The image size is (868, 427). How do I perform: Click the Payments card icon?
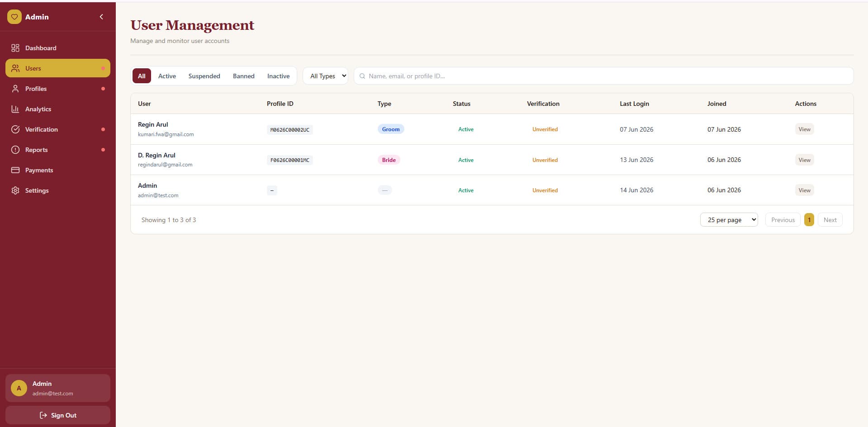tap(15, 170)
